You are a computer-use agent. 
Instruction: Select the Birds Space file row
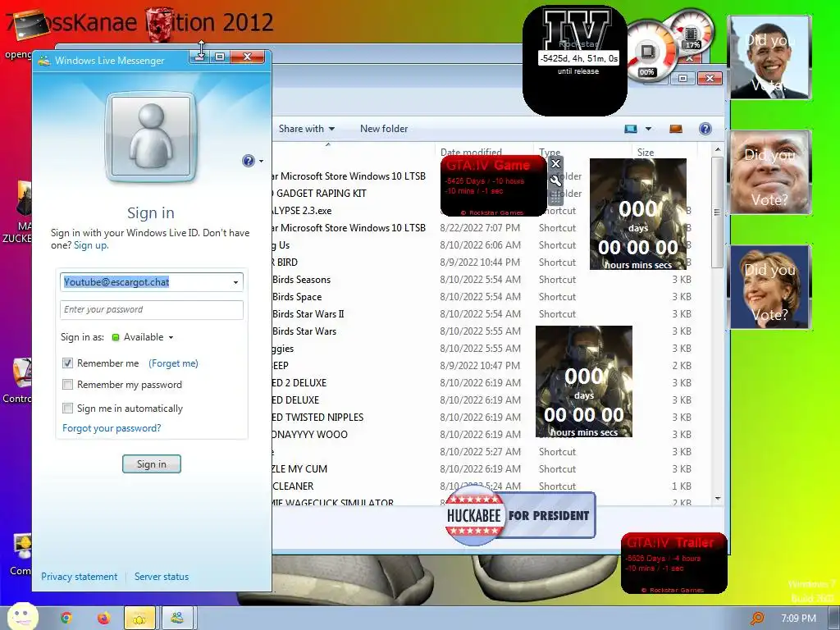pyautogui.click(x=485, y=297)
